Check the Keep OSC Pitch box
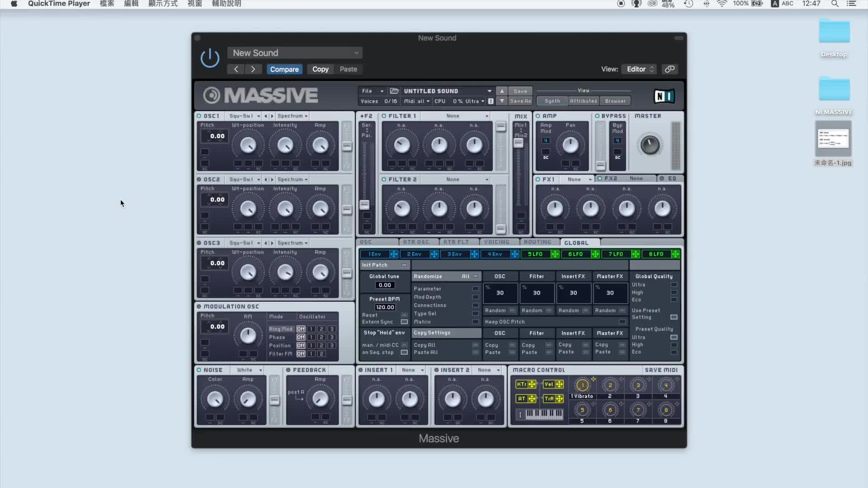 point(622,322)
